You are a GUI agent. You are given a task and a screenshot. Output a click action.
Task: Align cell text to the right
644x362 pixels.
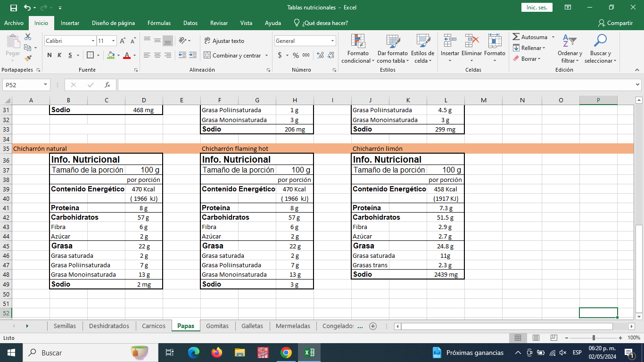pos(167,55)
